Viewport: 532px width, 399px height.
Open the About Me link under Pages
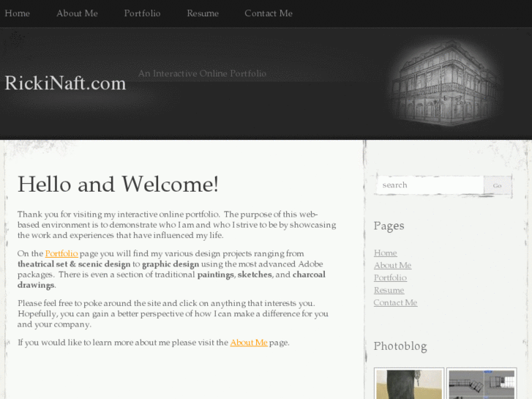(x=392, y=265)
